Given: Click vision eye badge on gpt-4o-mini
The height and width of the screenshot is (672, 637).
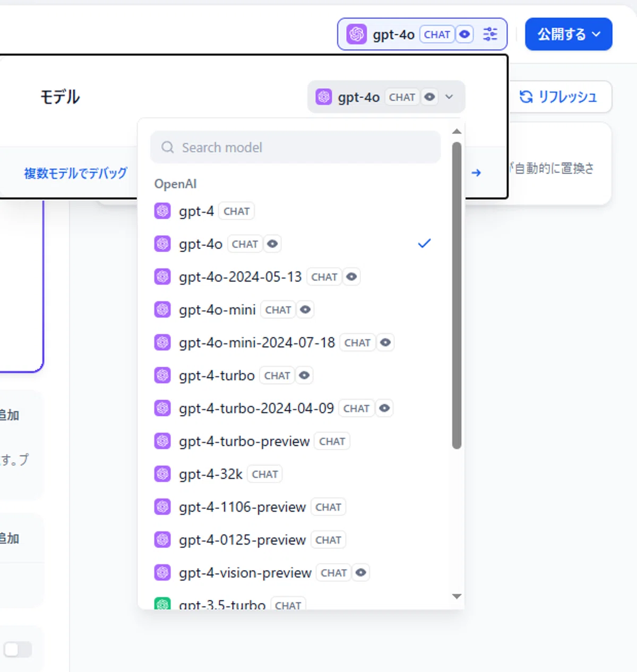Looking at the screenshot, I should point(305,309).
